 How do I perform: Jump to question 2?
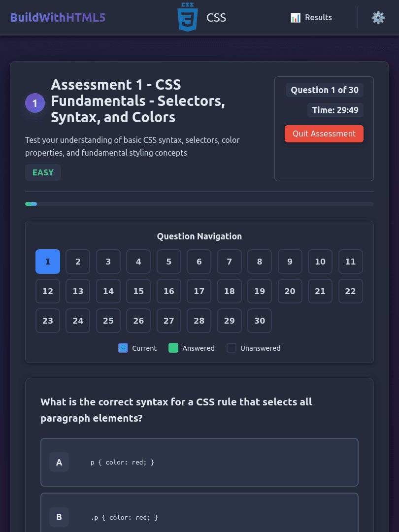(78, 262)
